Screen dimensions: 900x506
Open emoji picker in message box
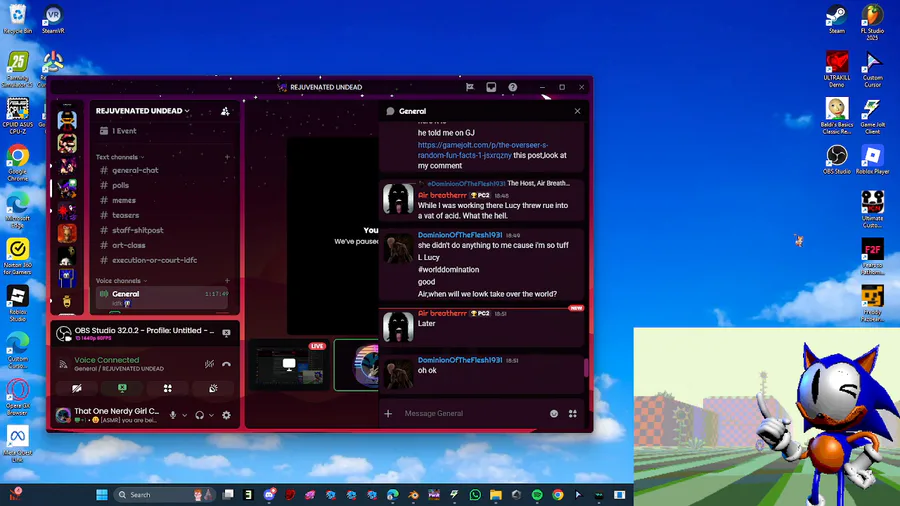(554, 414)
